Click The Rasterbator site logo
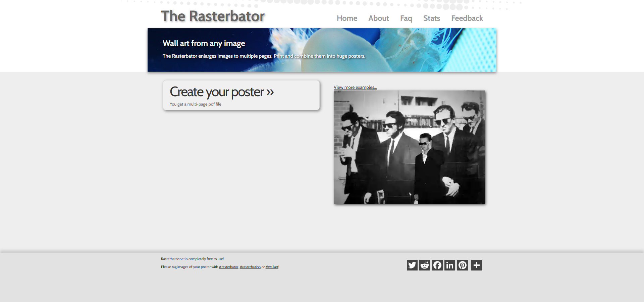This screenshot has height=302, width=644. point(213,16)
